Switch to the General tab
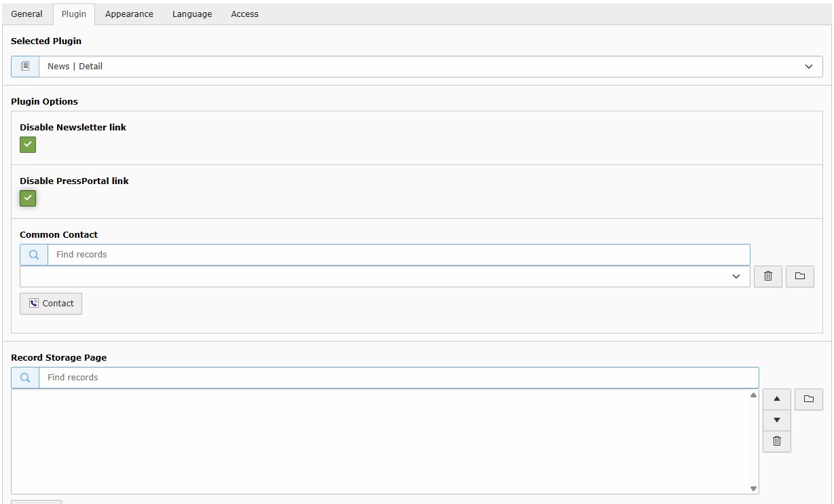Viewport: 834px width, 504px height. (x=26, y=14)
